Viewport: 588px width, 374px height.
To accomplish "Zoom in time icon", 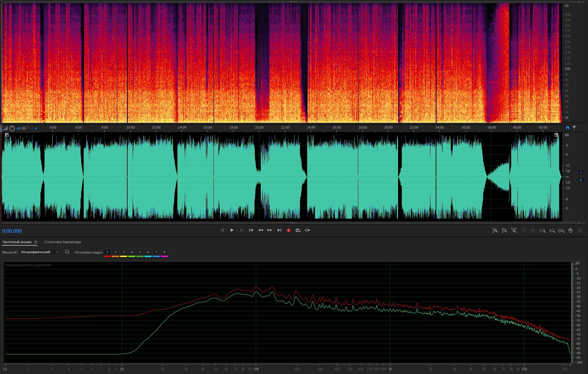I will coord(514,231).
